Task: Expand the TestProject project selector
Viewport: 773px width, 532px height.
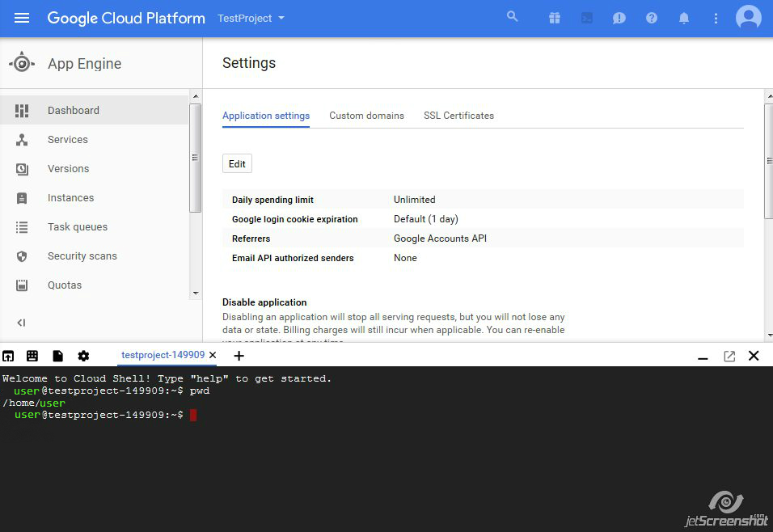Action: [250, 18]
